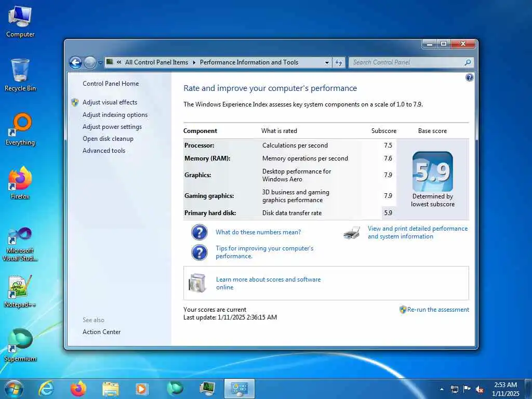This screenshot has height=399, width=532.
Task: Show hidden tray icons arrow
Action: (x=442, y=389)
